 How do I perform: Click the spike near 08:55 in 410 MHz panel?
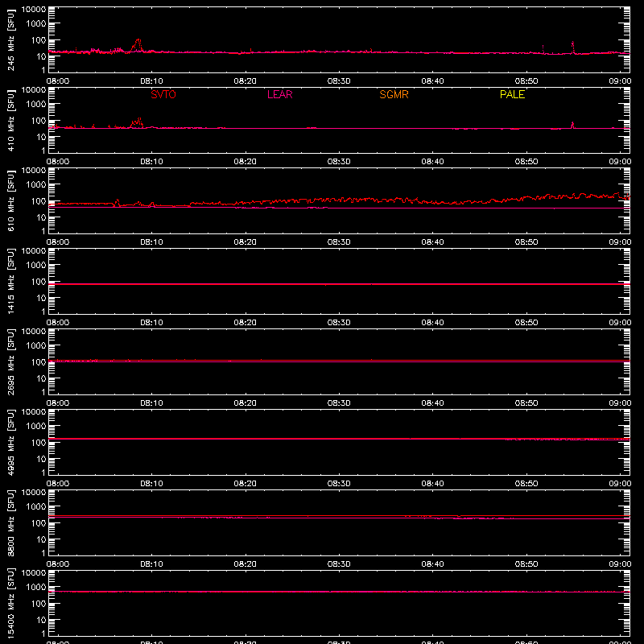click(x=572, y=124)
